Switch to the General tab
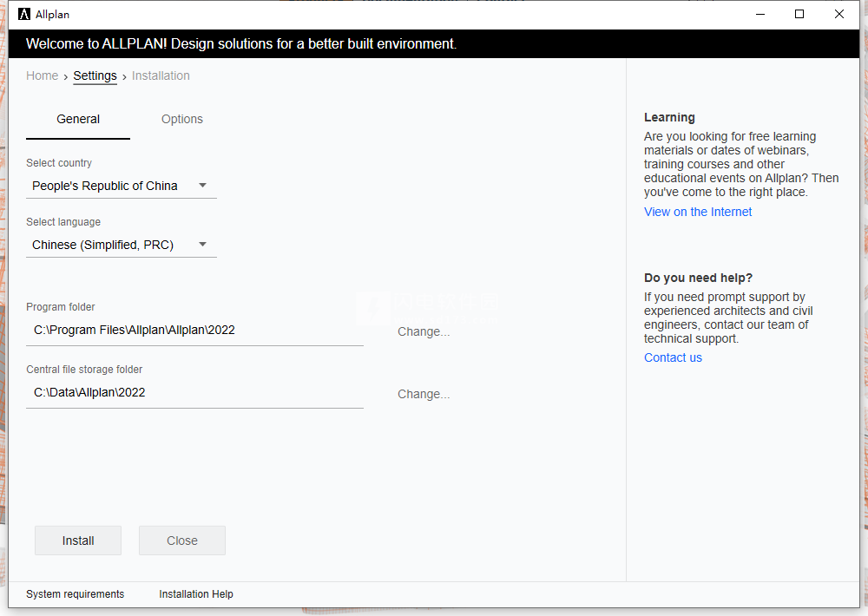 pyautogui.click(x=78, y=120)
